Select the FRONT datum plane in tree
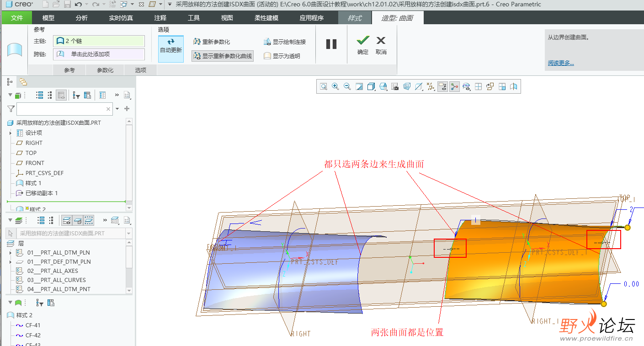Screen dimensions: 644x346 coord(35,163)
